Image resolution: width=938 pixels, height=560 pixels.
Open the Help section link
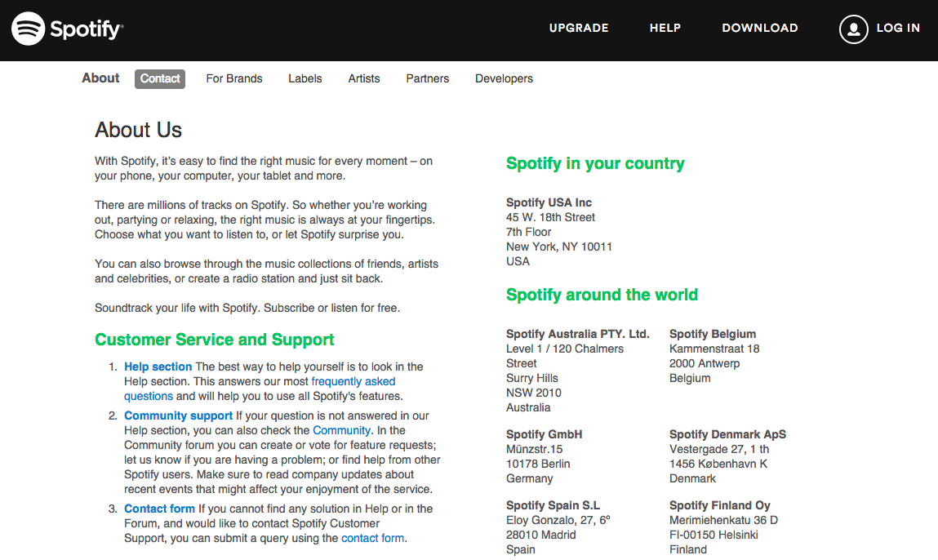pos(158,367)
